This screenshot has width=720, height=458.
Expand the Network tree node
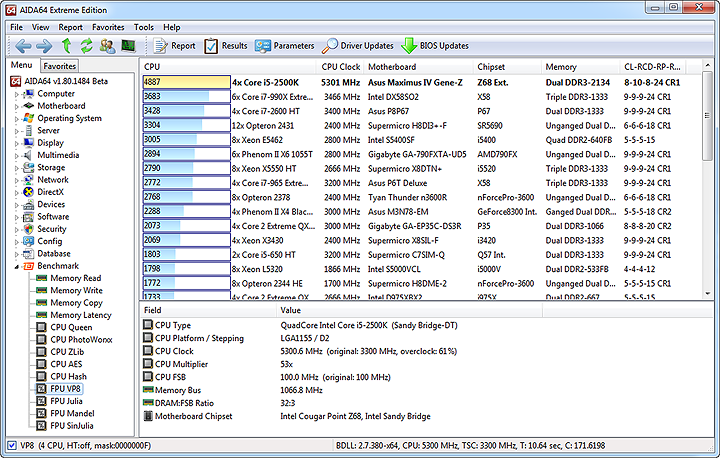click(x=17, y=180)
